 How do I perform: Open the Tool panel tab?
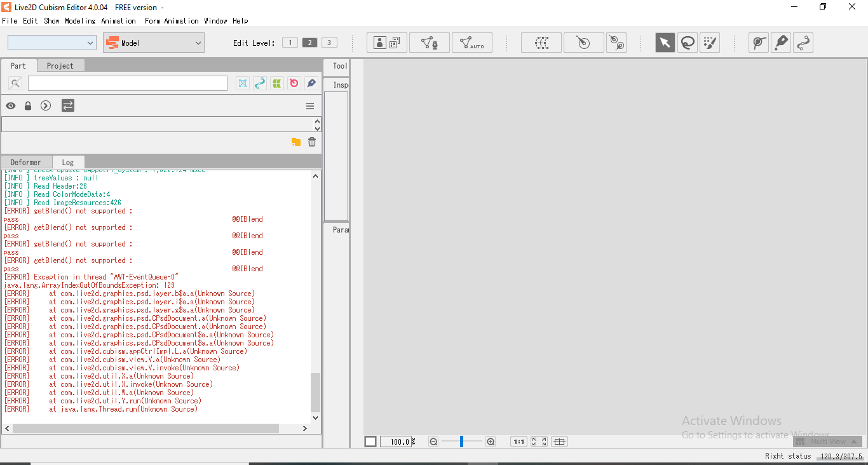(x=337, y=66)
